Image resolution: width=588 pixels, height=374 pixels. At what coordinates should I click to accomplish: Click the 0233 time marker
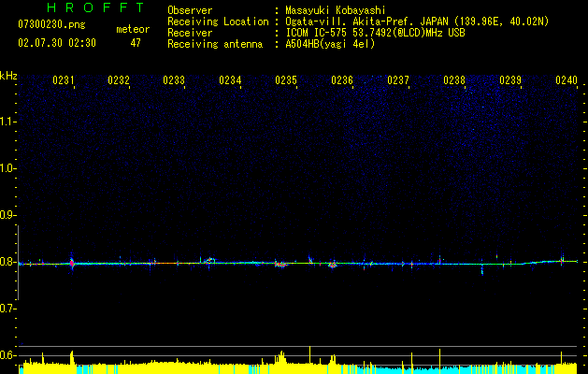pos(174,80)
